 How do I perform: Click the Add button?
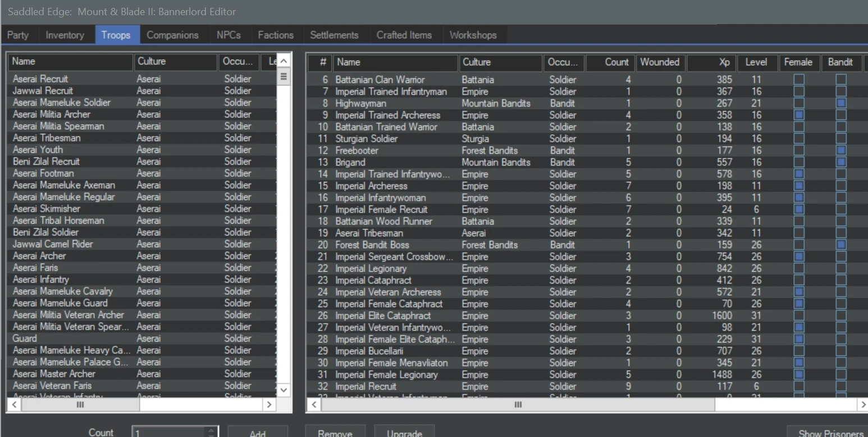click(258, 431)
